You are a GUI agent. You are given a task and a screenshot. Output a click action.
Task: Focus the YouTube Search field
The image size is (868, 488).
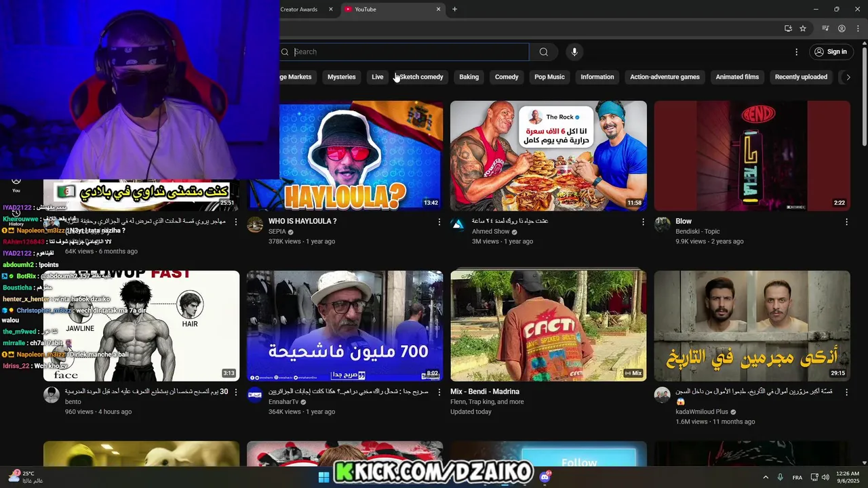coord(405,52)
